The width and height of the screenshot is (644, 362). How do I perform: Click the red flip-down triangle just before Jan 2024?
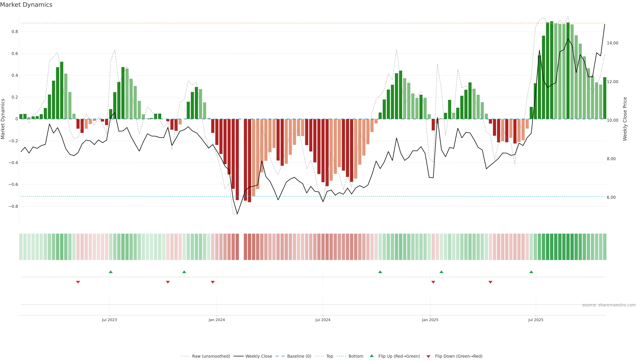pos(213,282)
